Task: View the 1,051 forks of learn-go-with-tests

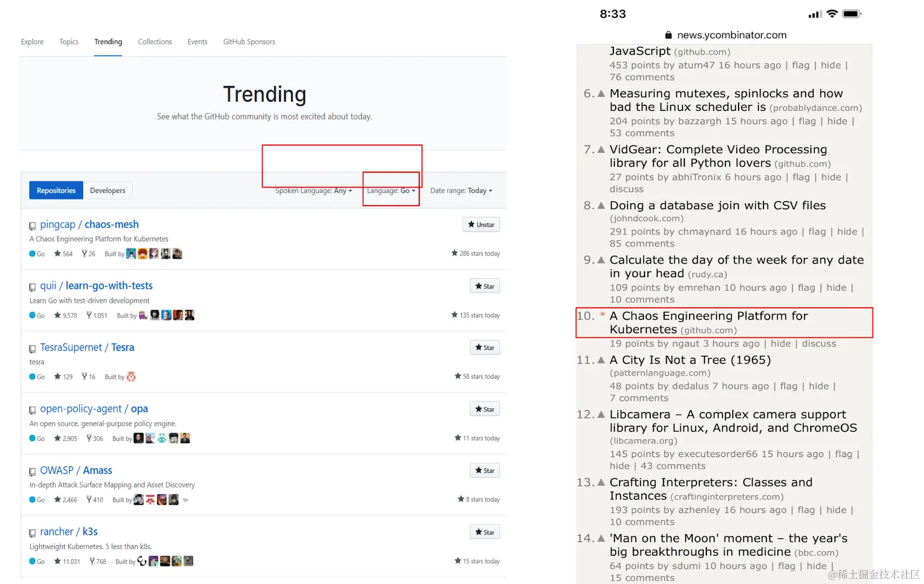Action: [x=97, y=315]
